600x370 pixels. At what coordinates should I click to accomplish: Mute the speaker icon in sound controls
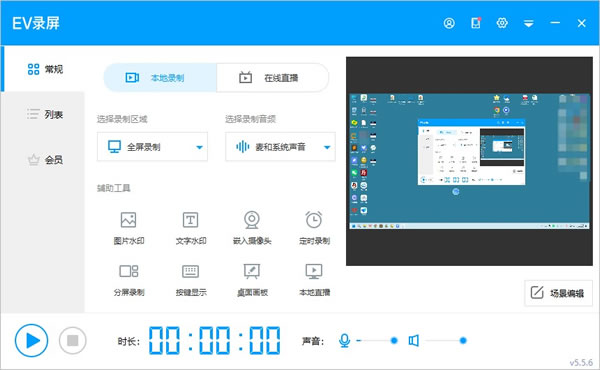click(413, 340)
